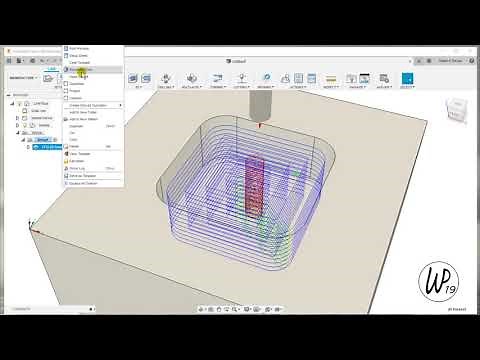The width and height of the screenshot is (480, 360).
Task: Choose Store as Template entry
Action: [x=93, y=176]
